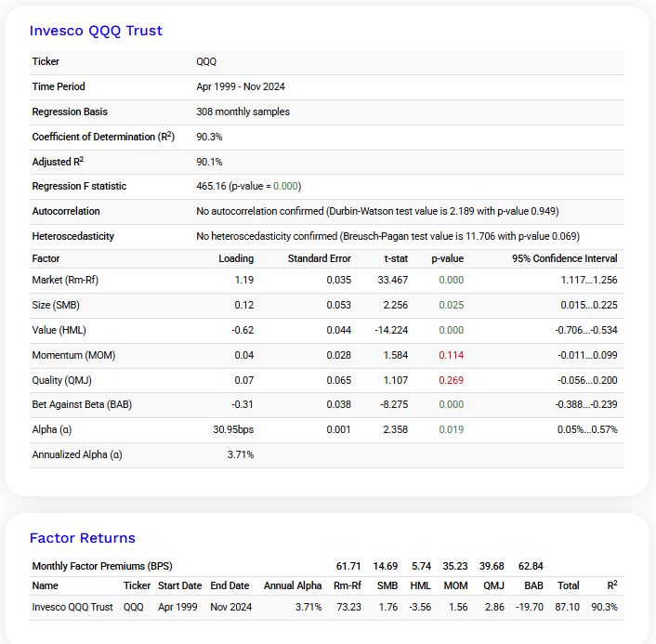The image size is (656, 644).
Task: Select the Bet Against Beta (BAB) label
Action: point(82,404)
